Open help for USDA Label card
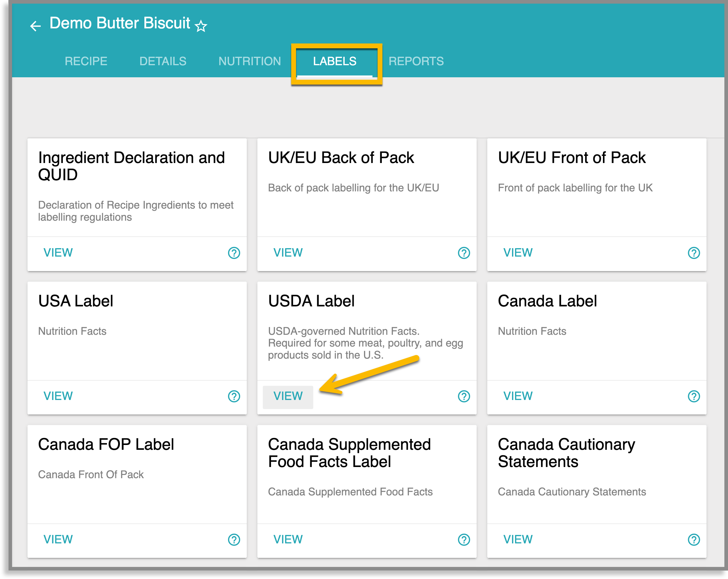 (464, 396)
